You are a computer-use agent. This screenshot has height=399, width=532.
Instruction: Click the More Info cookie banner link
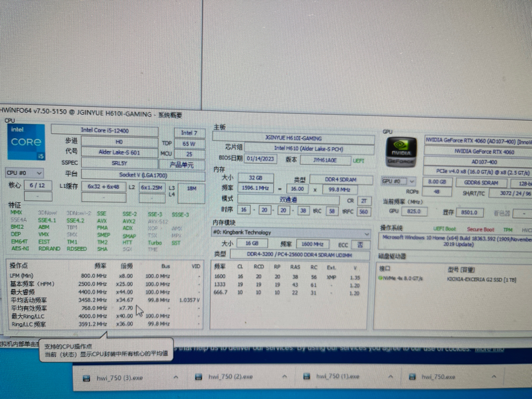489,348
